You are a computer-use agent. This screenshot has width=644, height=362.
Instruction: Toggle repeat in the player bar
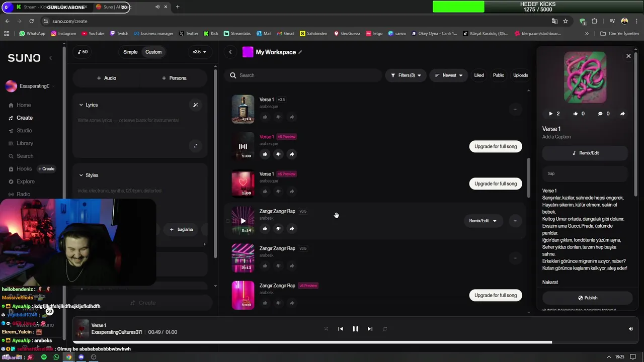click(x=385, y=329)
